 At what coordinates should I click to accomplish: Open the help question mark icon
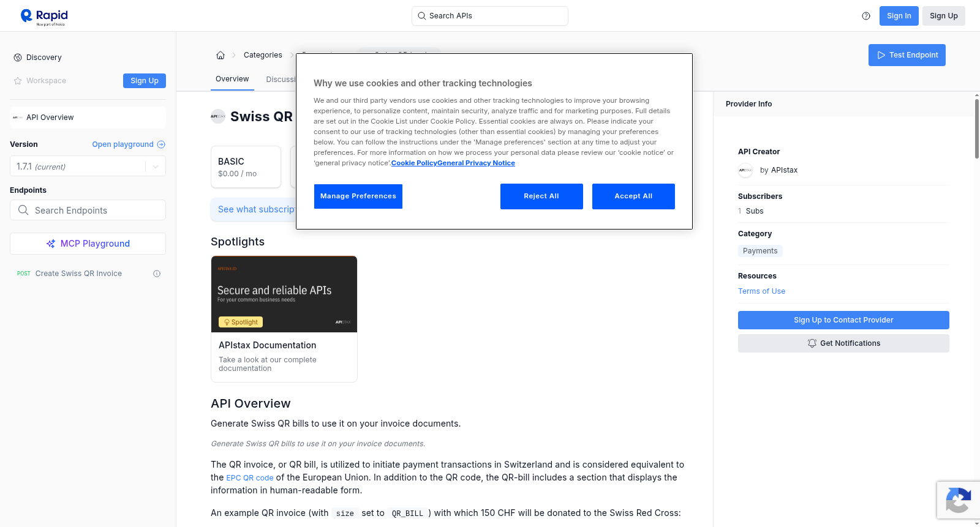[866, 16]
